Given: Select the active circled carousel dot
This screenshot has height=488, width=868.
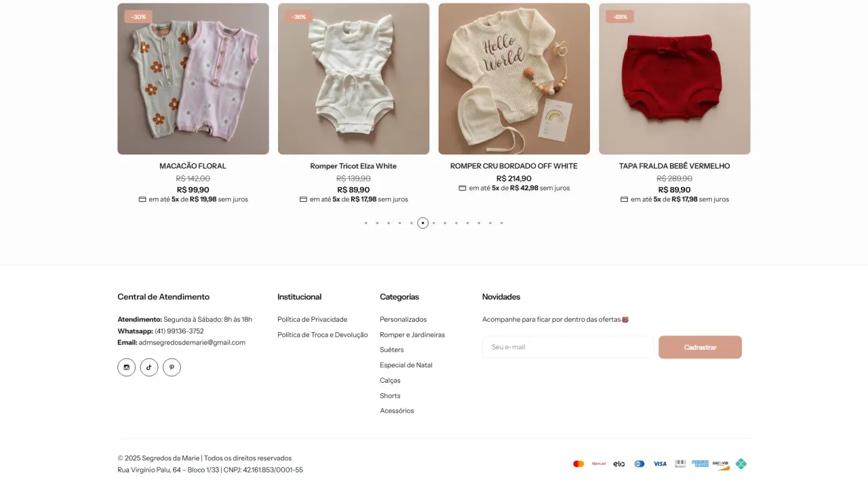Looking at the screenshot, I should tap(423, 223).
